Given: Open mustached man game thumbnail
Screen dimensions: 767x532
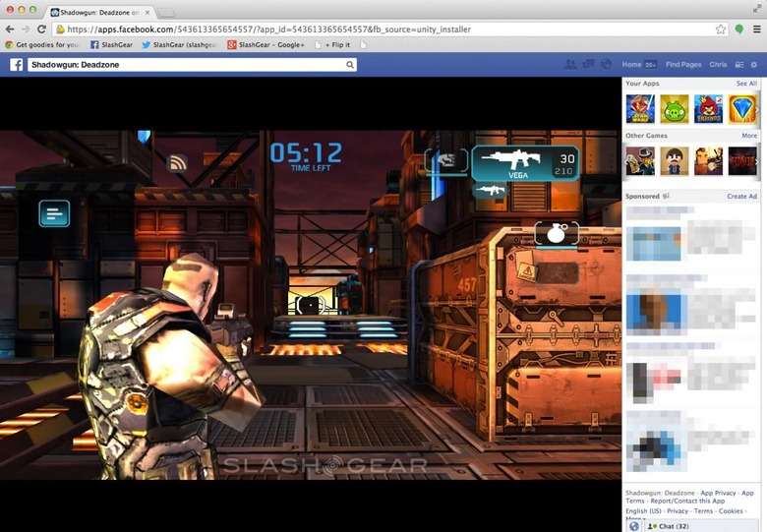Looking at the screenshot, I should point(674,161).
